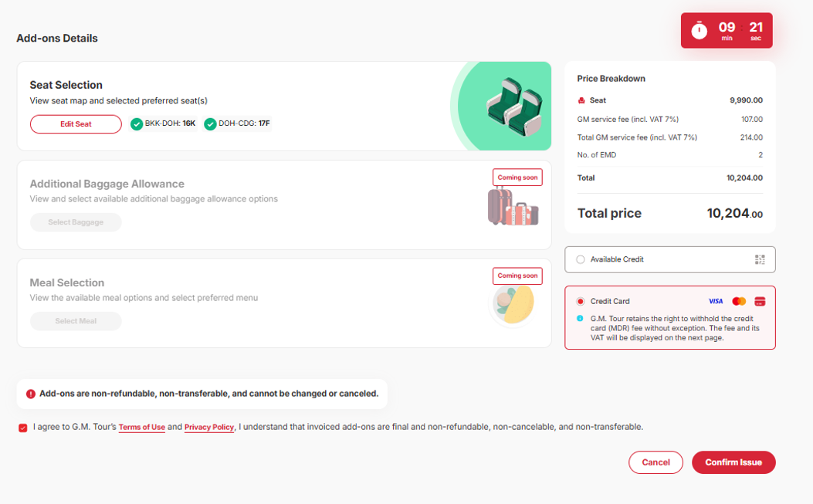Viewport: 813px width, 504px height.
Task: Click the red seat icon in Price Breakdown
Action: coord(581,100)
